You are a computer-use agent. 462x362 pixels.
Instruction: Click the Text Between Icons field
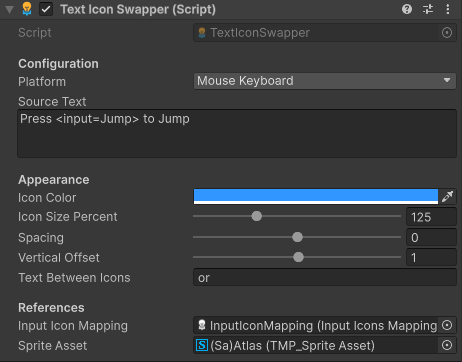325,277
